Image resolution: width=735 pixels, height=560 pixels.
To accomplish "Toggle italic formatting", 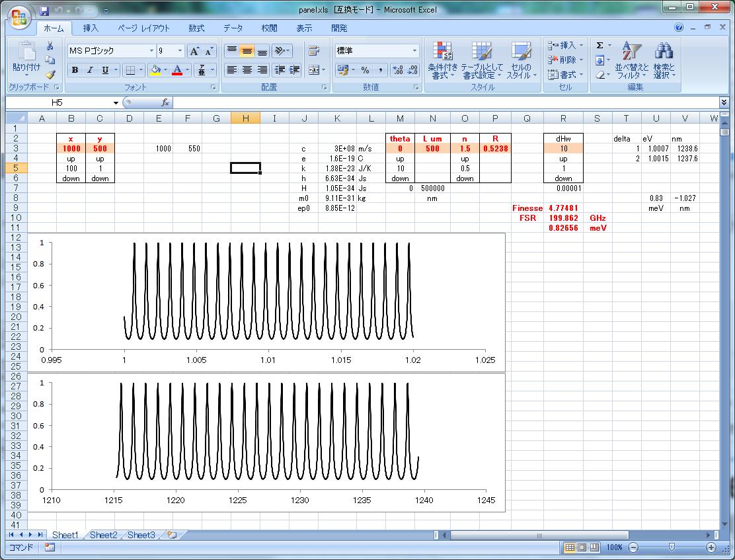I will click(90, 70).
